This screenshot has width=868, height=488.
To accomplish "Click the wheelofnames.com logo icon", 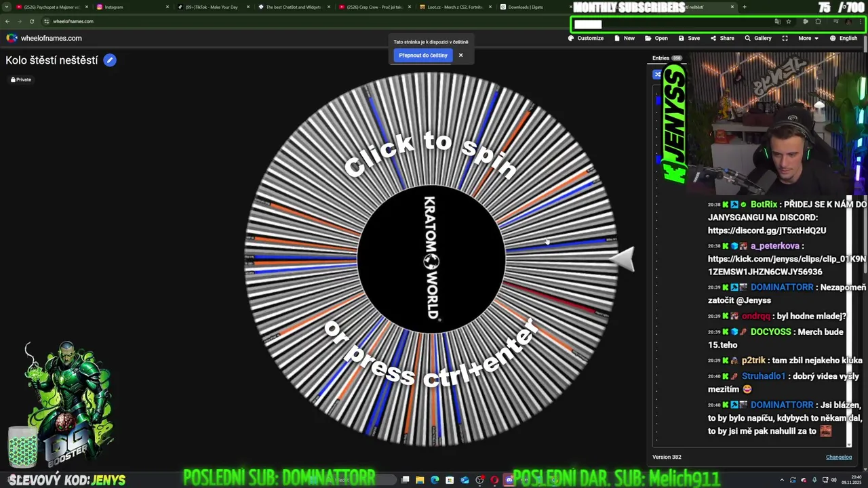I will [12, 38].
